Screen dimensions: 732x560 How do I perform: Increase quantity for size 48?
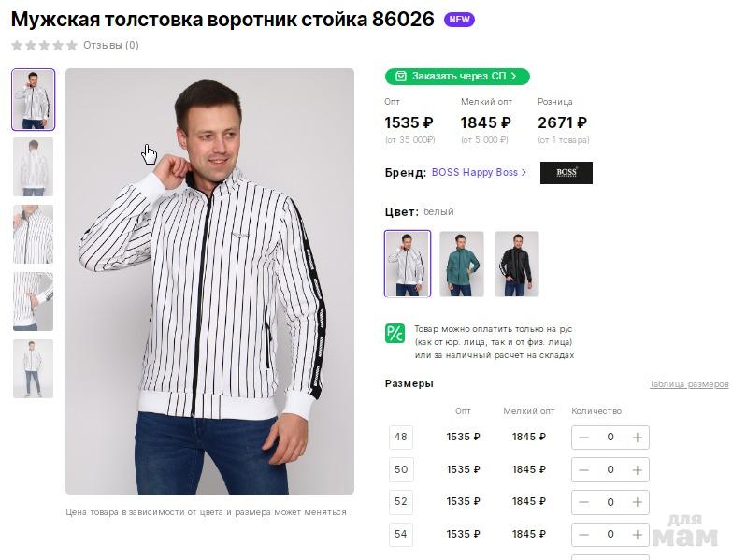click(x=638, y=438)
